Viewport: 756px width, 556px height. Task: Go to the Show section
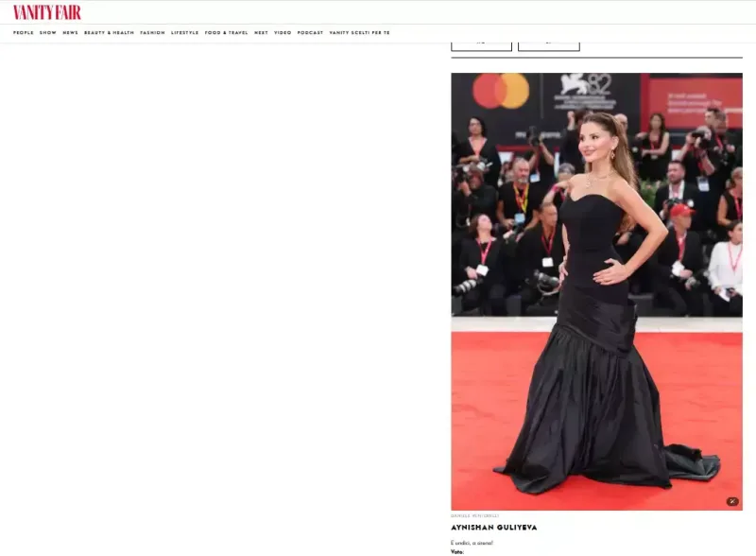(47, 33)
